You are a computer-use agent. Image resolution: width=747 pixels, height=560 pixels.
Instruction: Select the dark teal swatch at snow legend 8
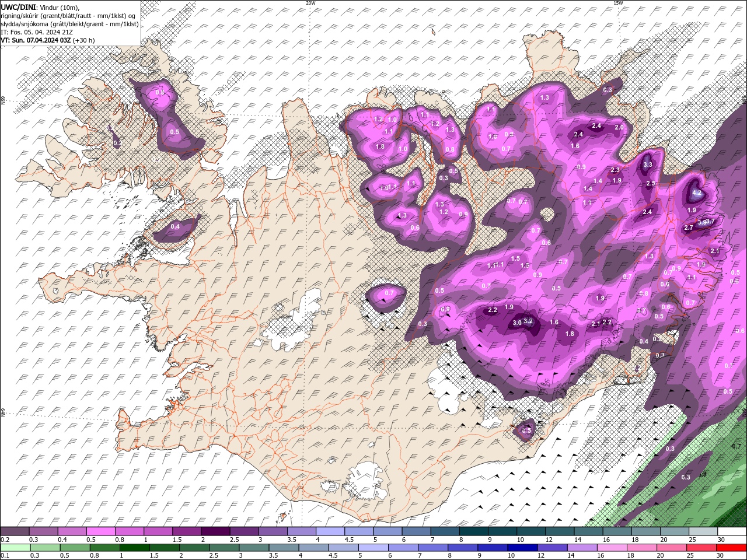tap(473, 531)
